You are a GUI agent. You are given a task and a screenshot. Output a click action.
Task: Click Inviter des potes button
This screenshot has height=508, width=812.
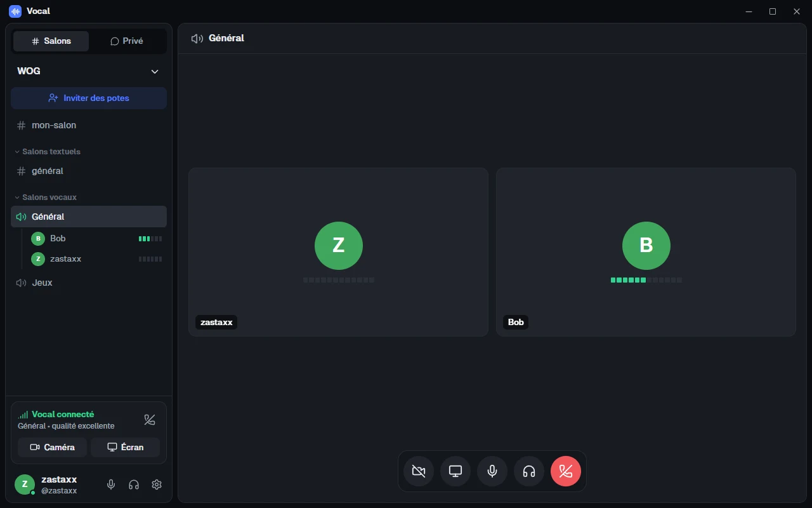coord(89,98)
